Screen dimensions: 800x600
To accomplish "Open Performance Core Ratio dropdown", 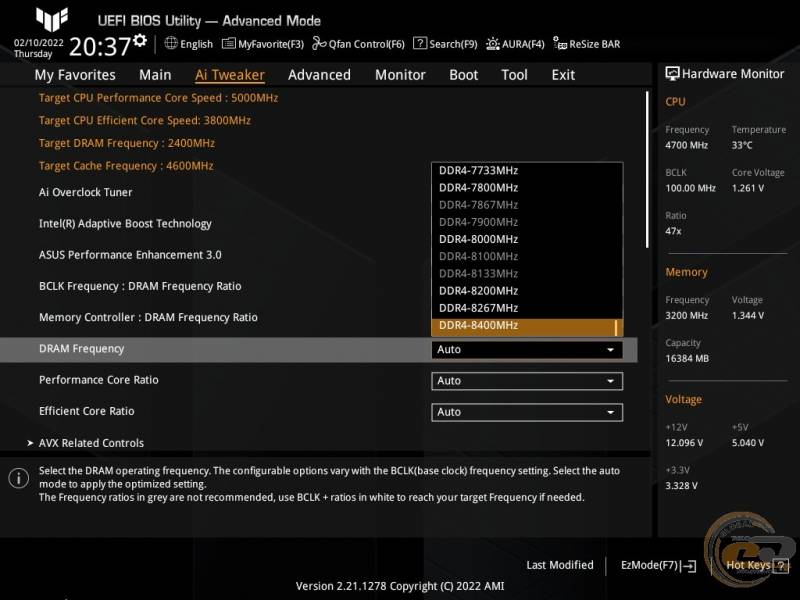I will pos(527,381).
